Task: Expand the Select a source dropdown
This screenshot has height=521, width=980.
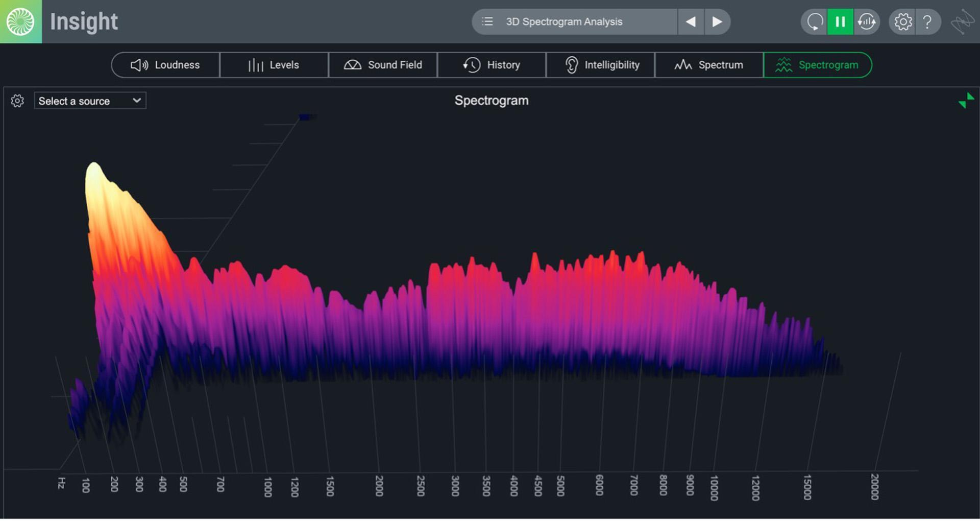Action: (x=90, y=101)
